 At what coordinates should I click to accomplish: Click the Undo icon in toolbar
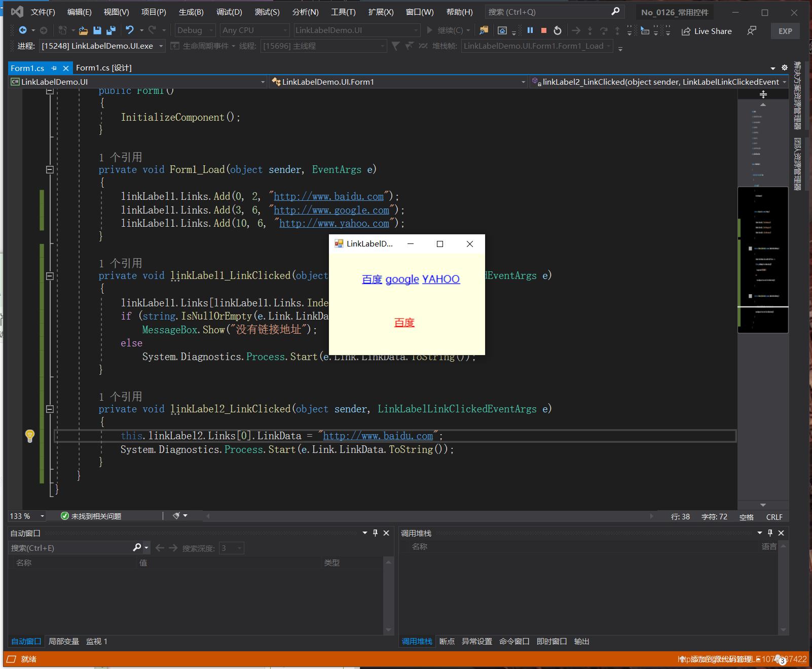(130, 30)
